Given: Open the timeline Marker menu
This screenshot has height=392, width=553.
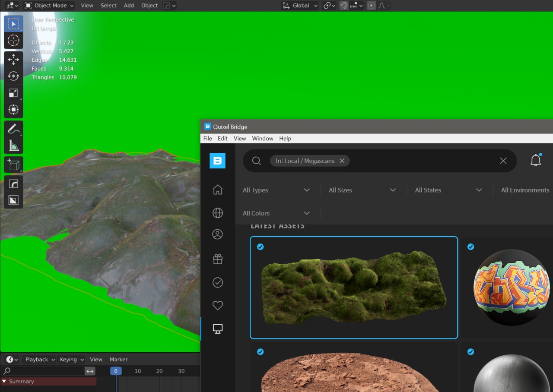Looking at the screenshot, I should [x=118, y=359].
